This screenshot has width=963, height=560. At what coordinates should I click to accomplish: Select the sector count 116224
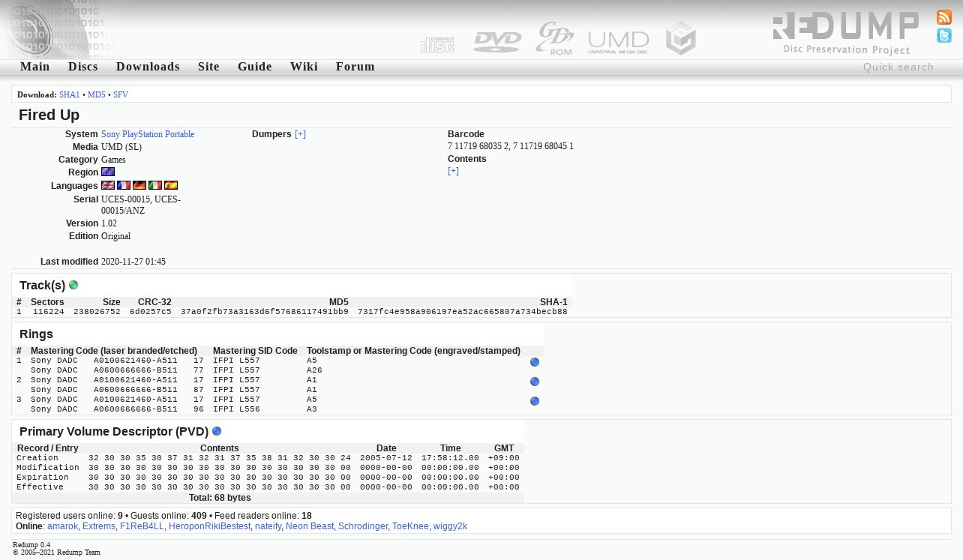click(x=49, y=312)
